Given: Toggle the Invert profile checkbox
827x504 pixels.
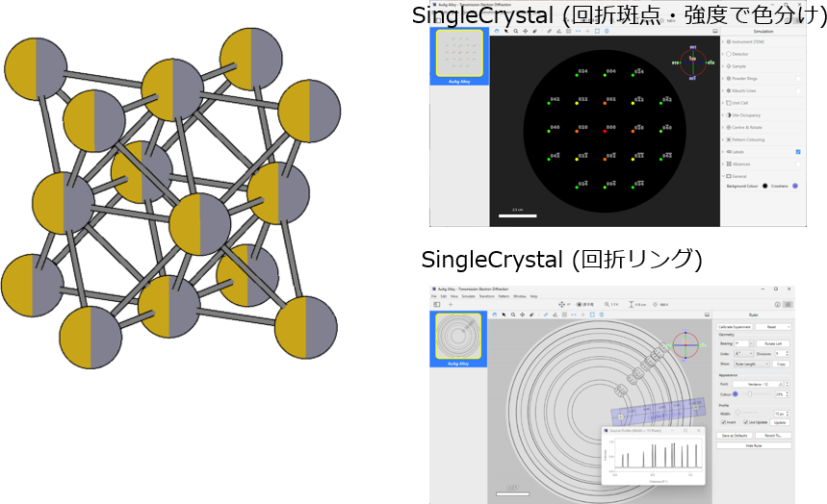Looking at the screenshot, I should coord(722,421).
